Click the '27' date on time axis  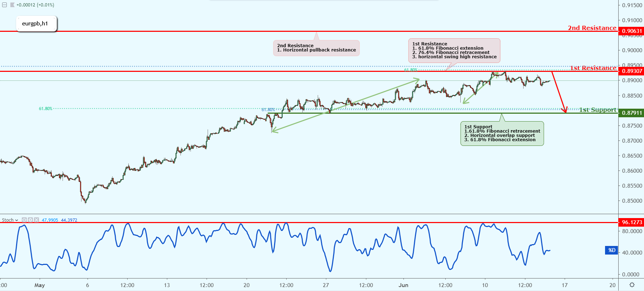pyautogui.click(x=326, y=285)
